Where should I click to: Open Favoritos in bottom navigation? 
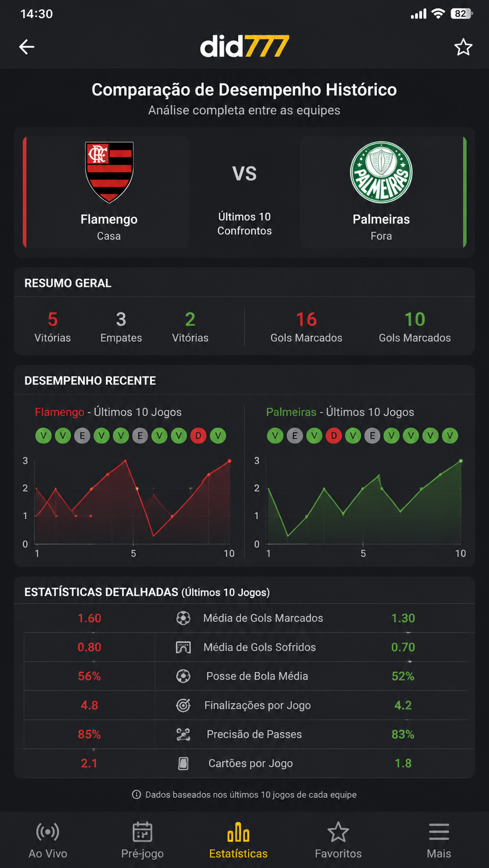tap(338, 840)
